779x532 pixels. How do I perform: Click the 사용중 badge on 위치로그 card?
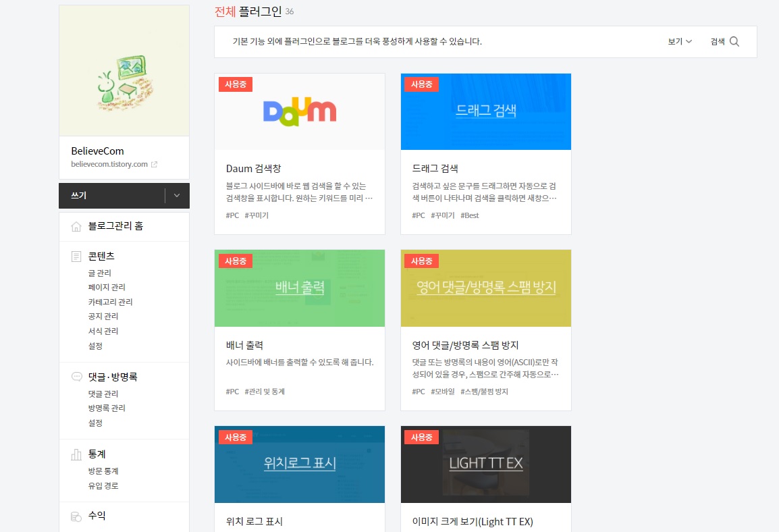pyautogui.click(x=236, y=437)
